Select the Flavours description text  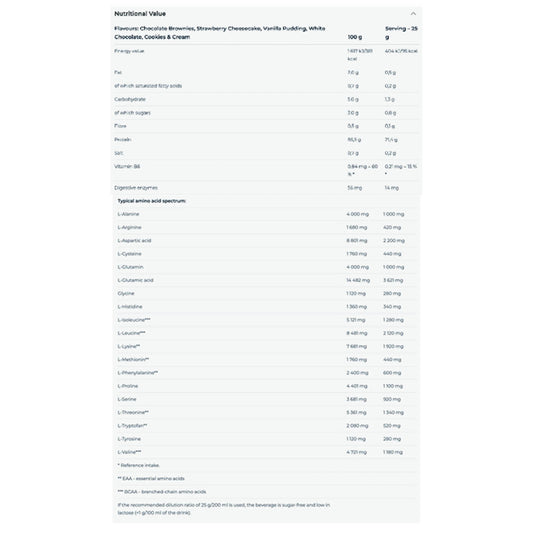point(220,33)
